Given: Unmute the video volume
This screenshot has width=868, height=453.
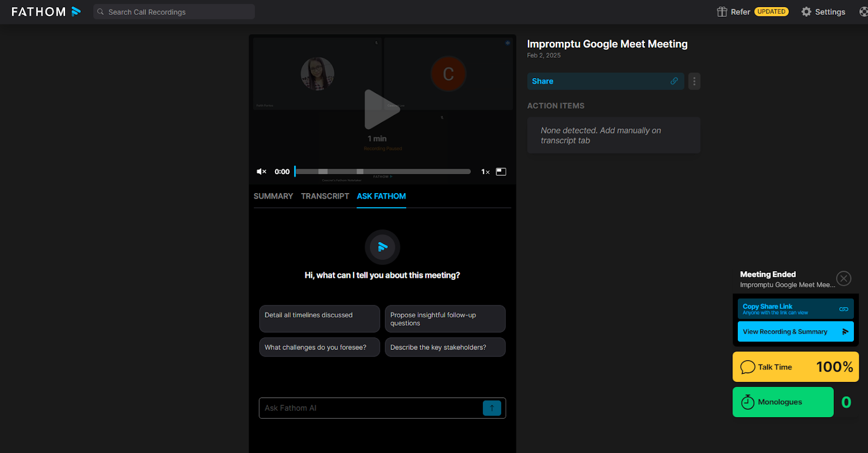Looking at the screenshot, I should point(261,171).
